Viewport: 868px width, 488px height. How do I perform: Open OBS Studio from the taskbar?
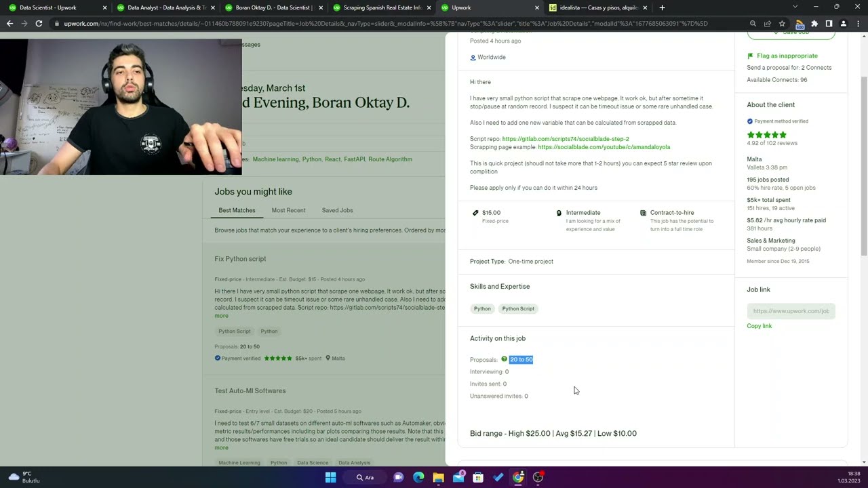point(538,477)
